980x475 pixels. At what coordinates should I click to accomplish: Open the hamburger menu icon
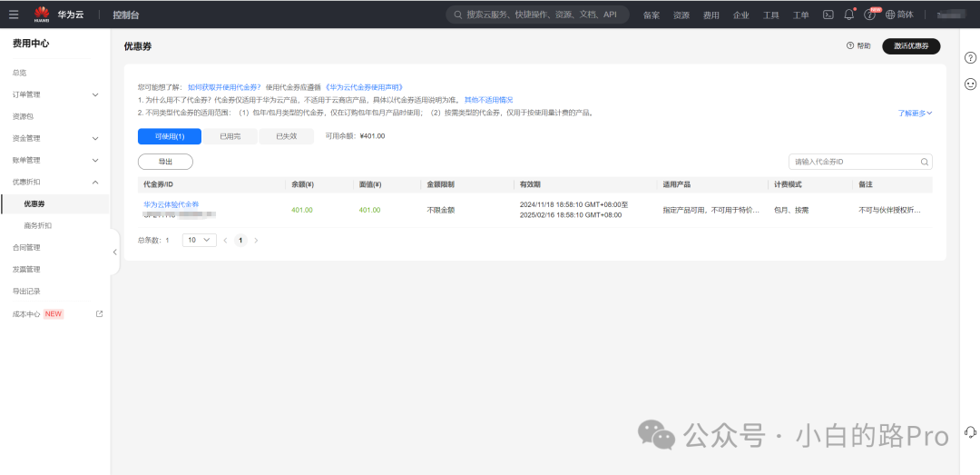(14, 15)
